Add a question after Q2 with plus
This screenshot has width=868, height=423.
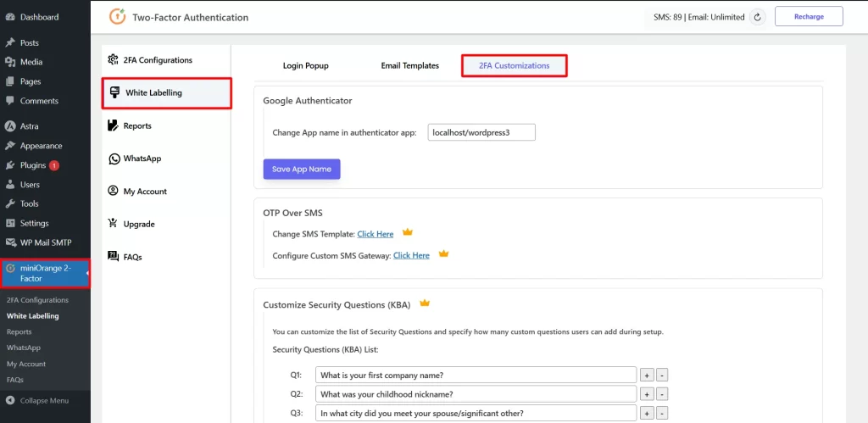[647, 394]
